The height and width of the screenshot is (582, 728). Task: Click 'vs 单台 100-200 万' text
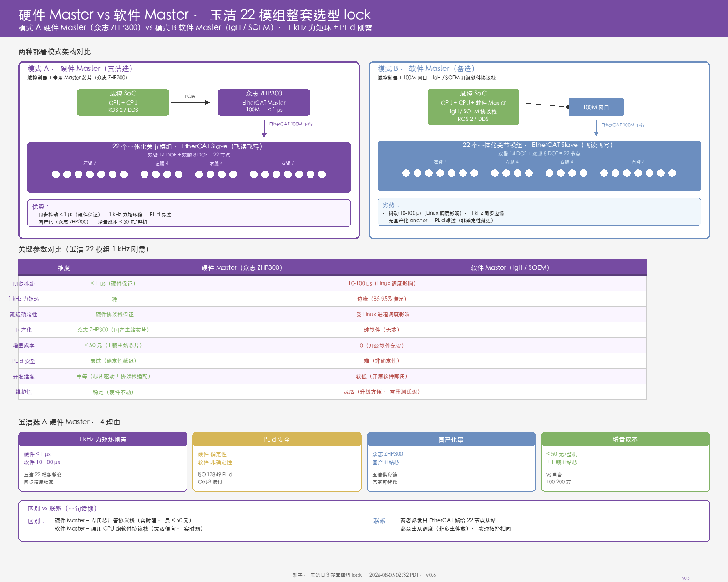point(559,478)
